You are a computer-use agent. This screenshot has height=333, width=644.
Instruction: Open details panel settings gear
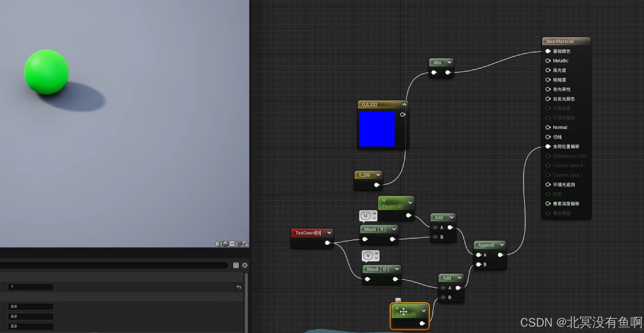click(245, 265)
